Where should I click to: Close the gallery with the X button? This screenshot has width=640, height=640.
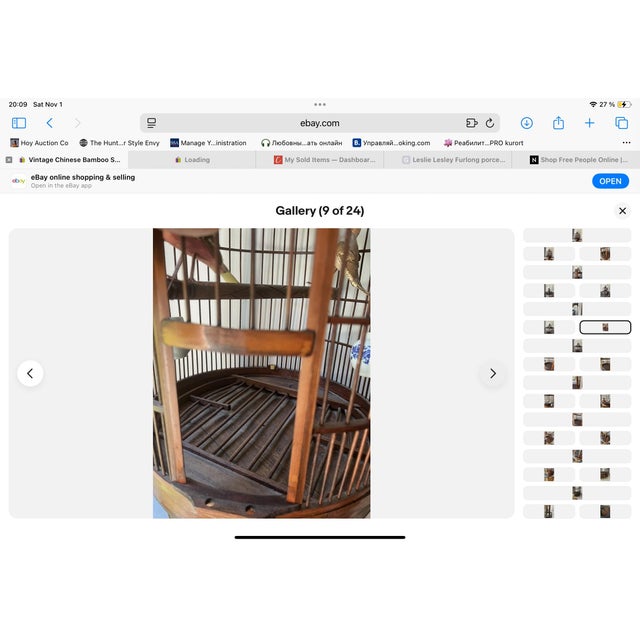[x=622, y=211]
